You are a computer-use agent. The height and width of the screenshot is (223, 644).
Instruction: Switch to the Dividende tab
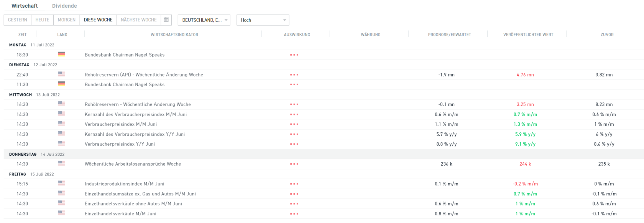pos(64,6)
